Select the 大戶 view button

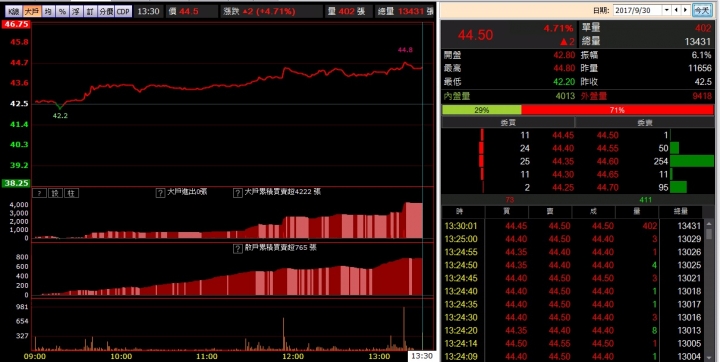(x=32, y=11)
